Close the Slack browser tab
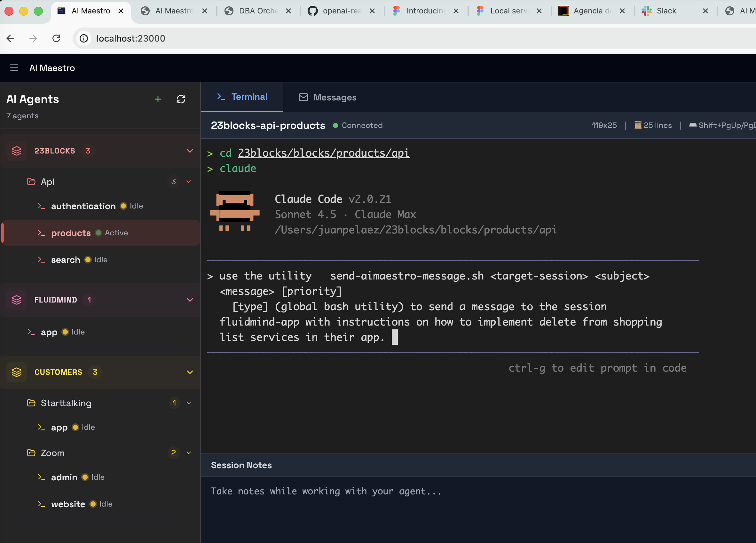Image resolution: width=756 pixels, height=543 pixels. pyautogui.click(x=705, y=11)
